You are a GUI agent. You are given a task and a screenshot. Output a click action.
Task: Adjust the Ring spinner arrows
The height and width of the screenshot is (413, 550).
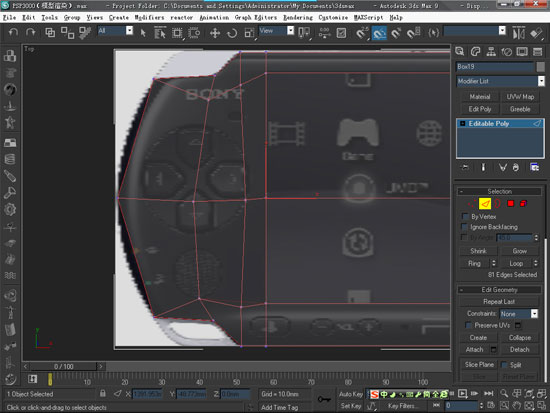pyautogui.click(x=494, y=263)
